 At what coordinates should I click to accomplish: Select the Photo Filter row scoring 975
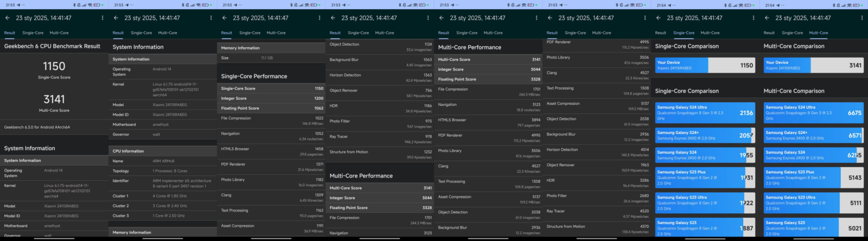tap(380, 124)
